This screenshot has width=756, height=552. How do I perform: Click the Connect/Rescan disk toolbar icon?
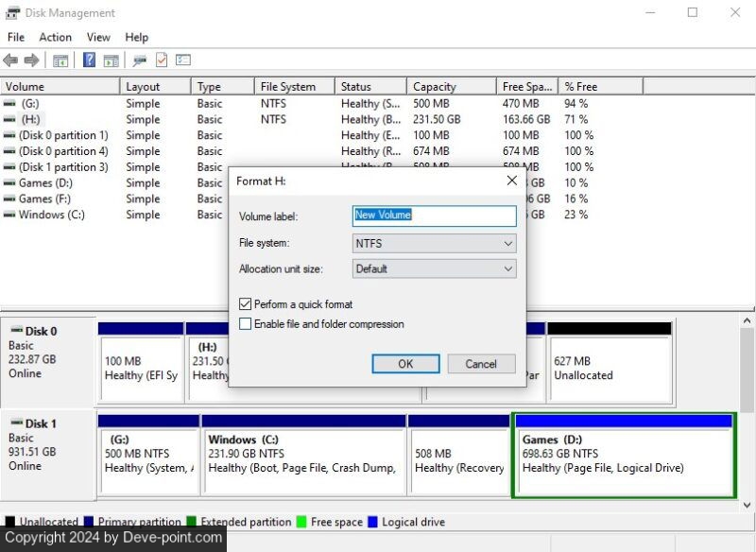(x=140, y=60)
